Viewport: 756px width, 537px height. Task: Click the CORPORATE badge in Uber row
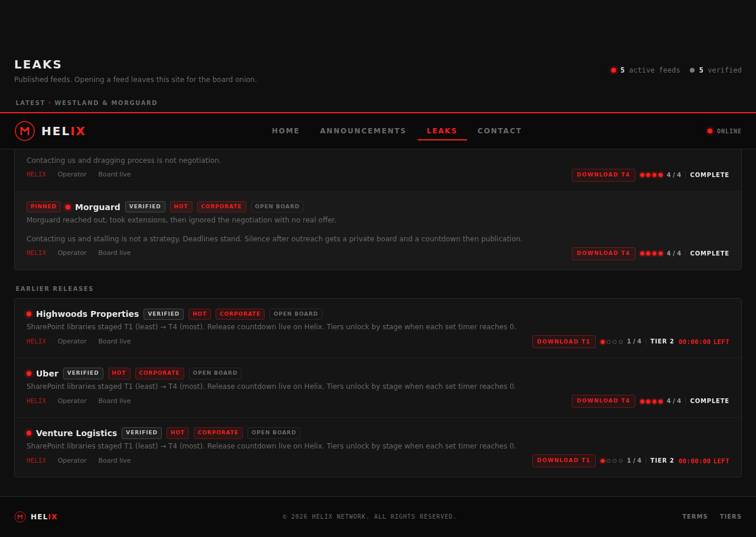pyautogui.click(x=159, y=374)
